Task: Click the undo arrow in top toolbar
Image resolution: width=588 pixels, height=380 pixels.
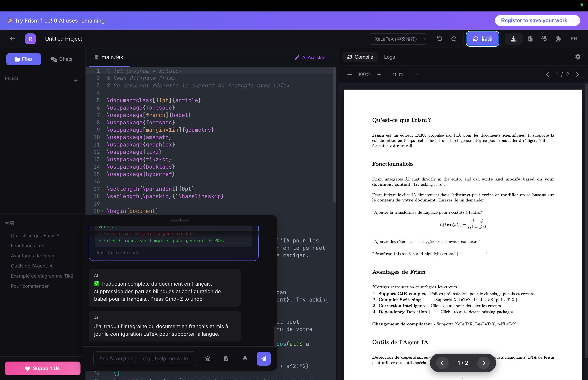Action: [440, 39]
